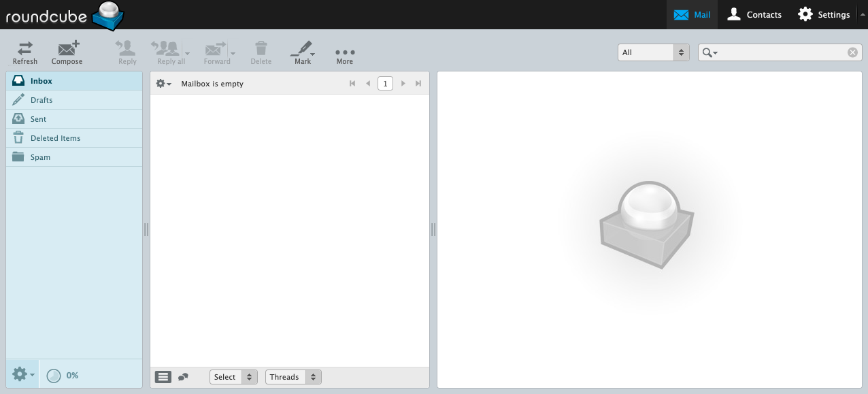Switch to the Contacts tab
The width and height of the screenshot is (868, 394).
(754, 14)
